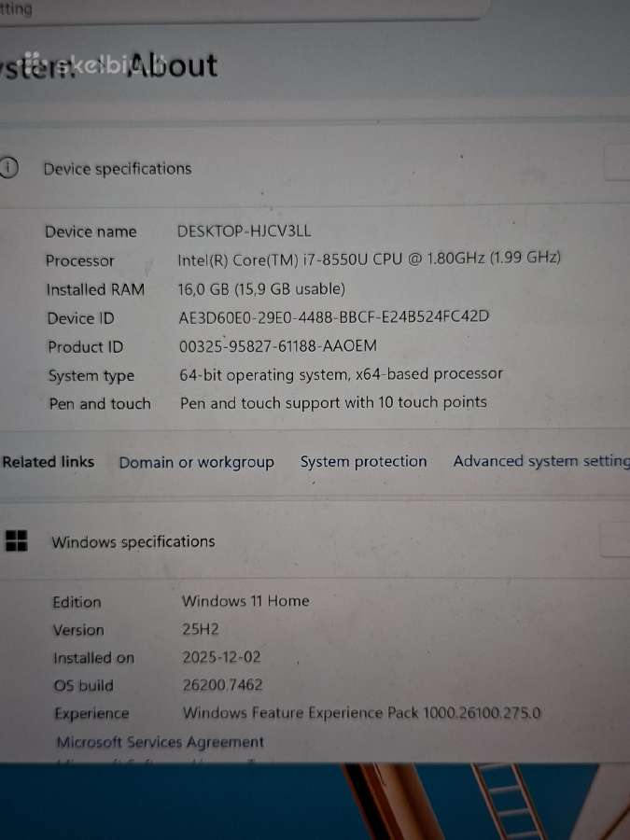Click the System type label

tap(91, 376)
